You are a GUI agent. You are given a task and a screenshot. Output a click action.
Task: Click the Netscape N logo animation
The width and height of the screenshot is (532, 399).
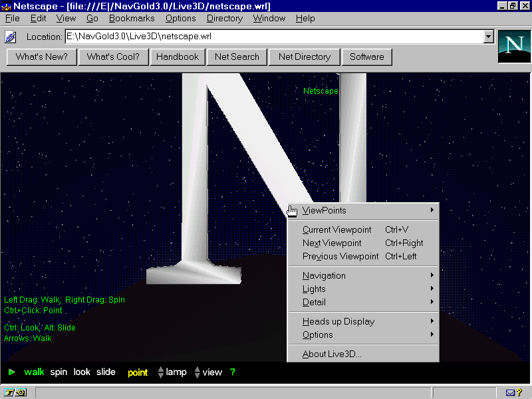(x=514, y=47)
